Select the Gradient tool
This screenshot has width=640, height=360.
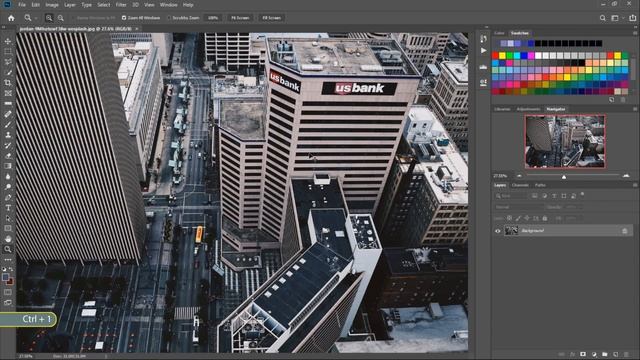tap(8, 166)
